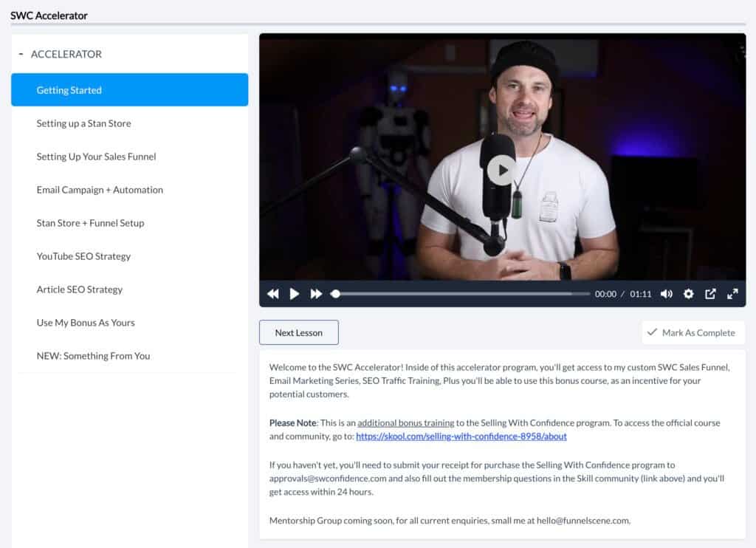Open the YouTube SEO Strategy lesson
This screenshot has width=756, height=548.
tap(130, 256)
